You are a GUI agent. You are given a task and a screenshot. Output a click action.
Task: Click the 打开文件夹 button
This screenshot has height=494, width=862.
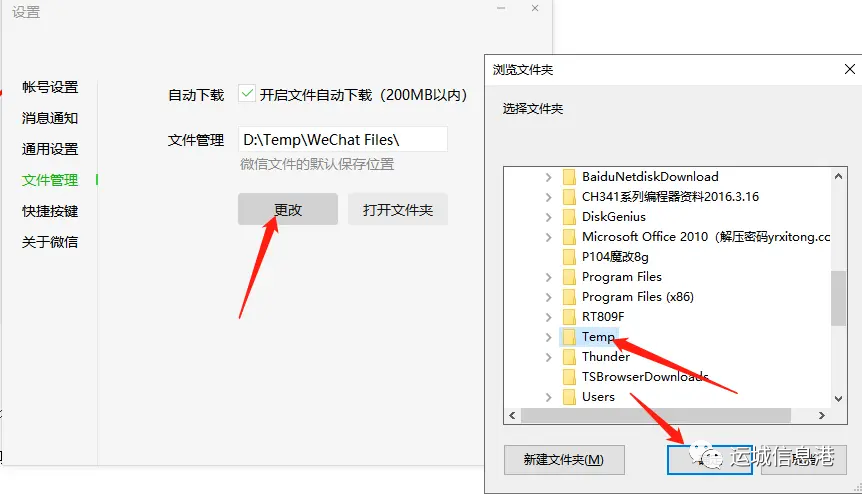tap(397, 209)
